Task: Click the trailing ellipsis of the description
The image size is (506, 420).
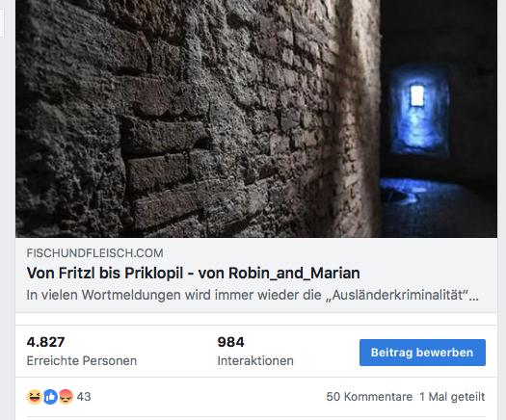Action: click(x=474, y=296)
